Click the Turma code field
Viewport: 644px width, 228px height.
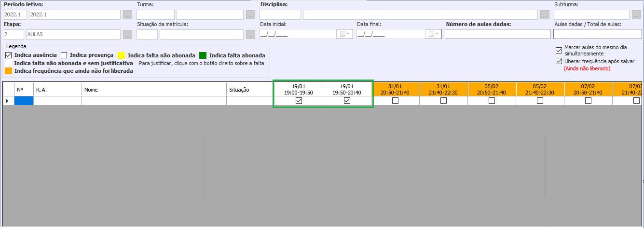tap(155, 14)
